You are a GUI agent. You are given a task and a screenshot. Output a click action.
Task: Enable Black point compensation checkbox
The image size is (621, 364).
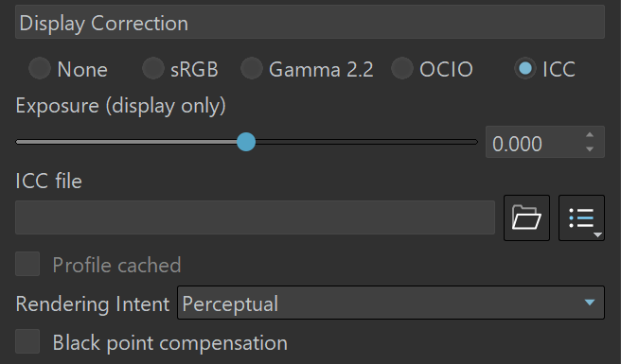coord(27,341)
